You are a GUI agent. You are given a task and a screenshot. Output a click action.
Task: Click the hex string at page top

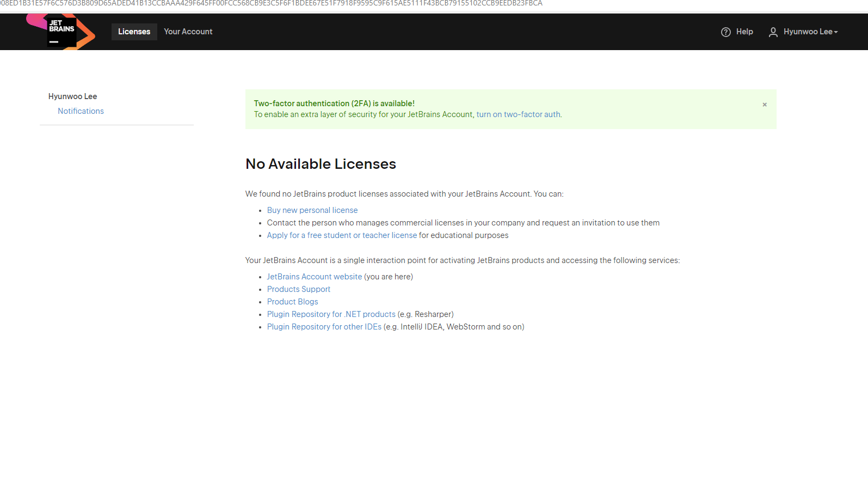tap(271, 3)
